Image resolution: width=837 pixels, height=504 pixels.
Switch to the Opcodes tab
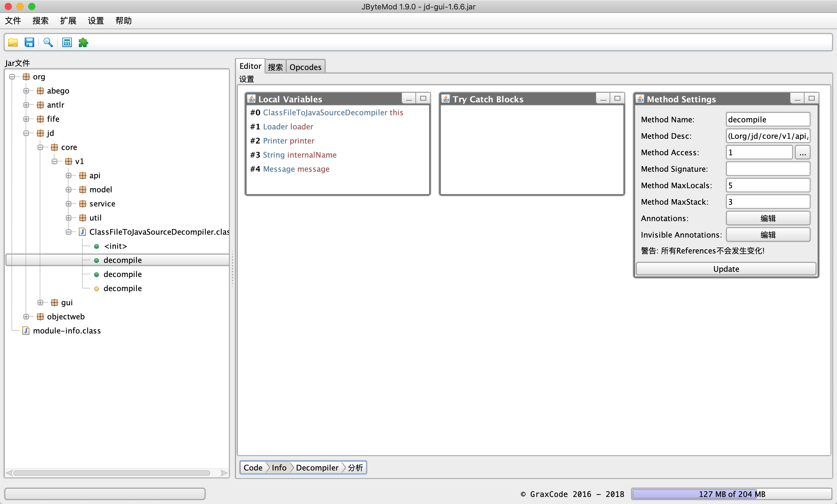pos(305,66)
